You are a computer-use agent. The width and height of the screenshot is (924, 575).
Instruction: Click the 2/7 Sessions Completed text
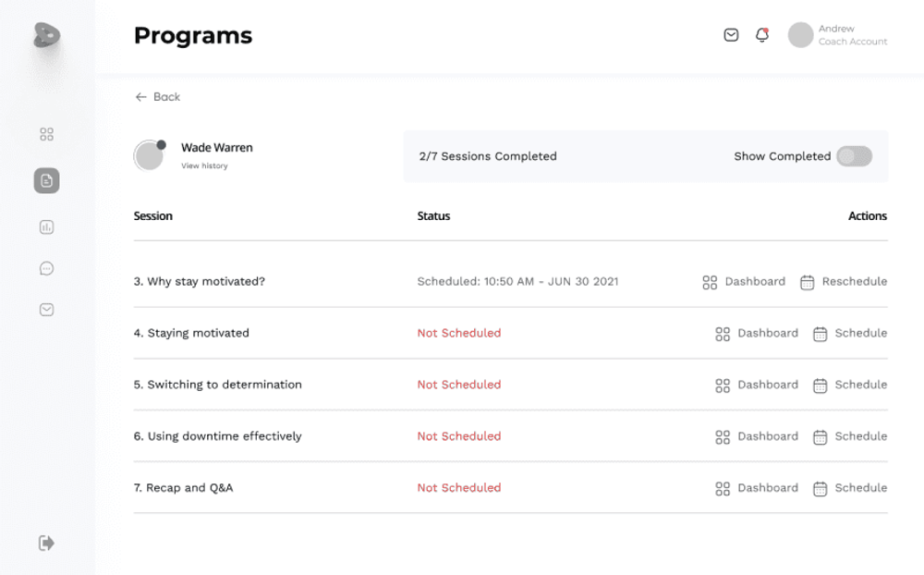(488, 156)
